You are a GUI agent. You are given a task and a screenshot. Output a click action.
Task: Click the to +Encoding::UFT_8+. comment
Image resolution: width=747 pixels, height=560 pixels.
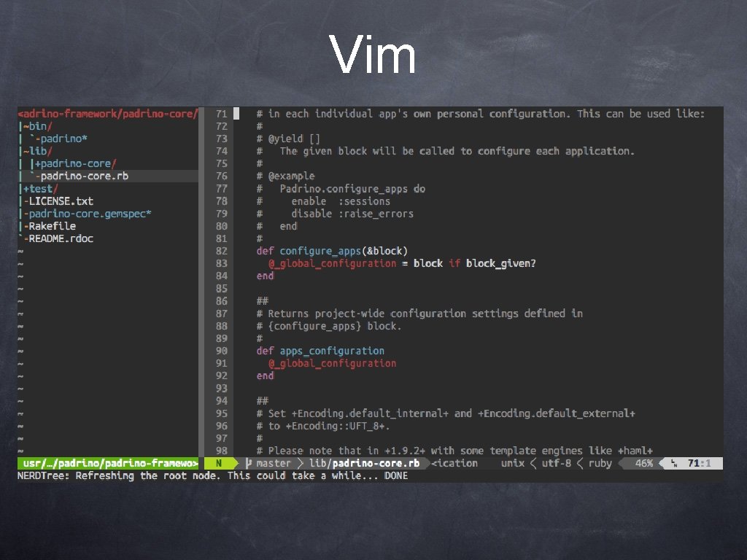(323, 426)
